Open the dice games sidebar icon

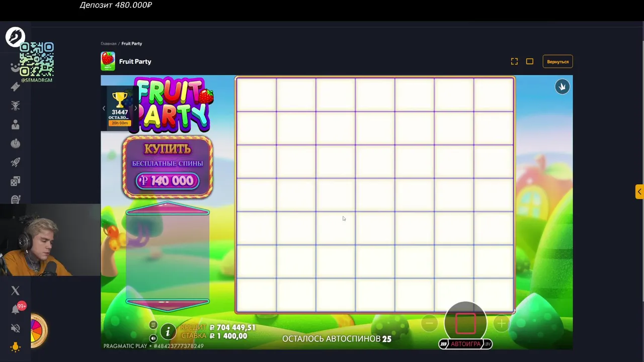pos(15,181)
